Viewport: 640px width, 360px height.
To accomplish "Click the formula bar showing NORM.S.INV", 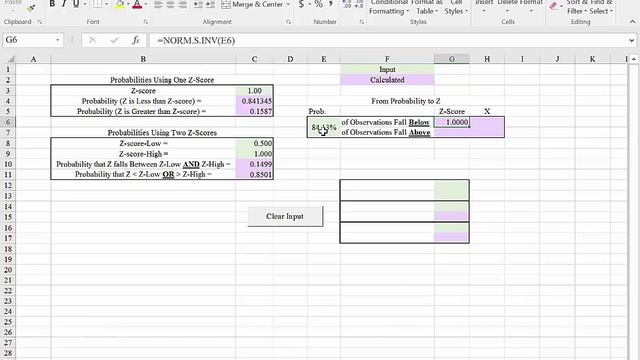I will (388, 40).
